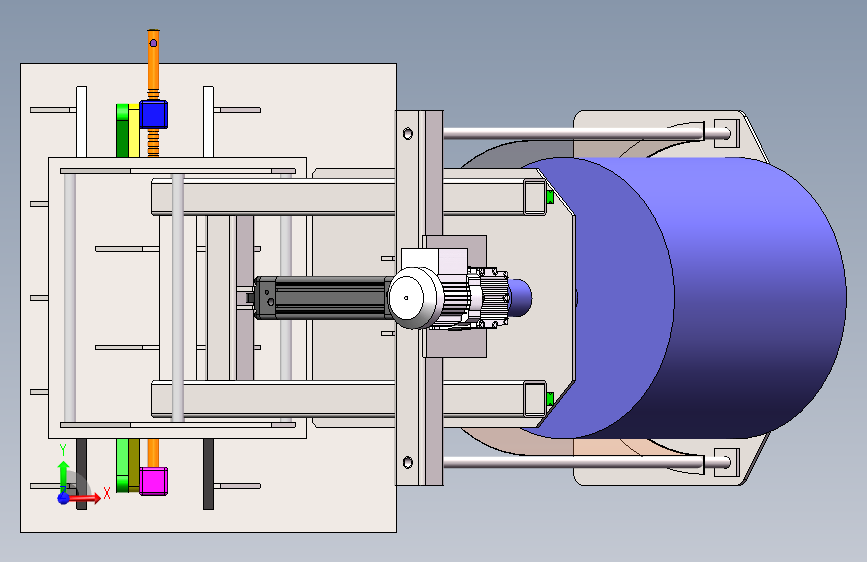Select the magenta block near the triad

153,481
